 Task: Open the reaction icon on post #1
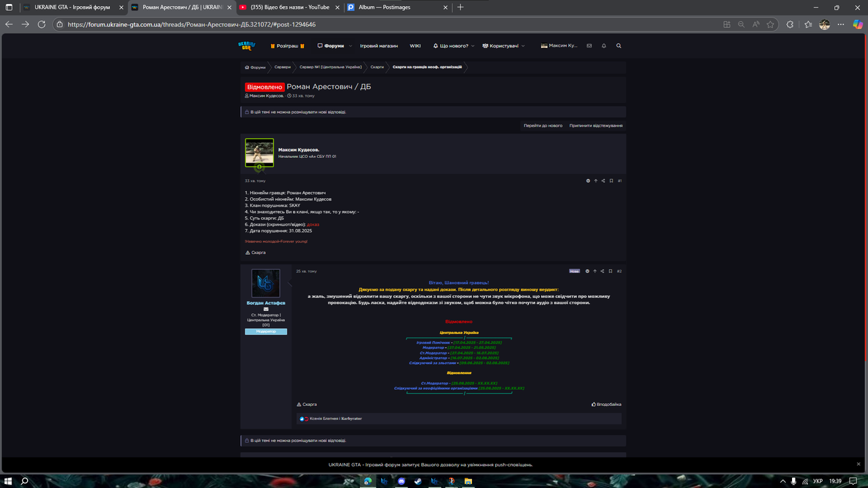(588, 181)
